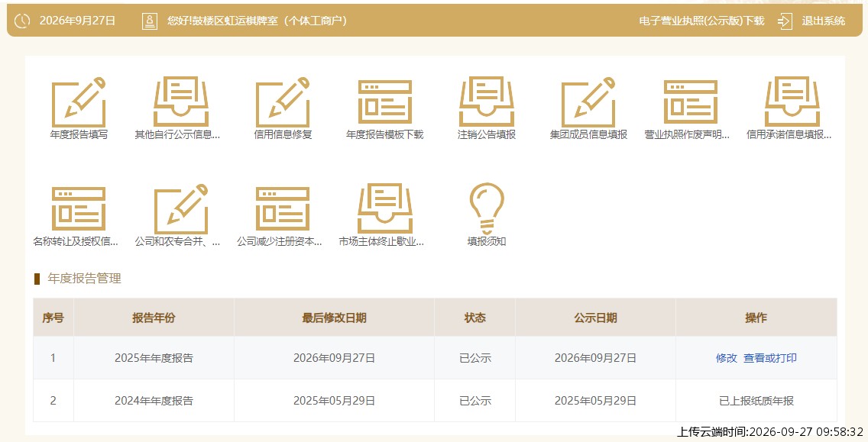This screenshot has height=442, width=868.
Task: Click the 注销公告填报 label
Action: tap(487, 134)
